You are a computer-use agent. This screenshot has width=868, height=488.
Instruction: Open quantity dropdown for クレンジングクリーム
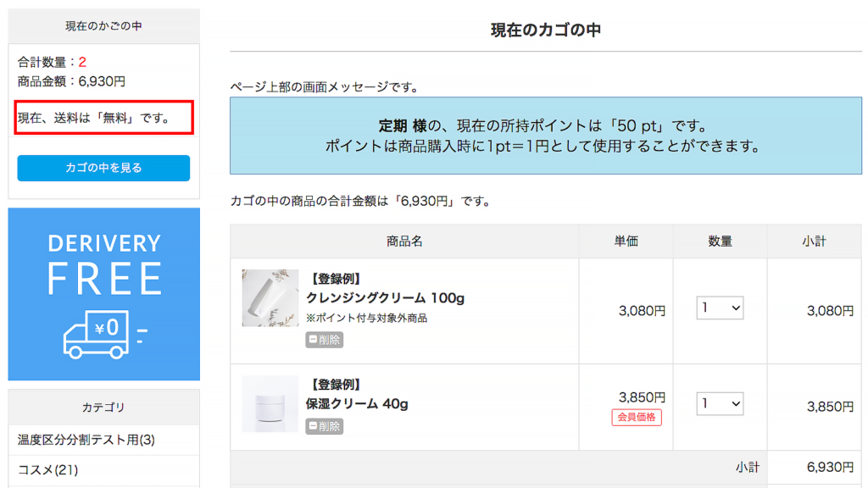720,308
